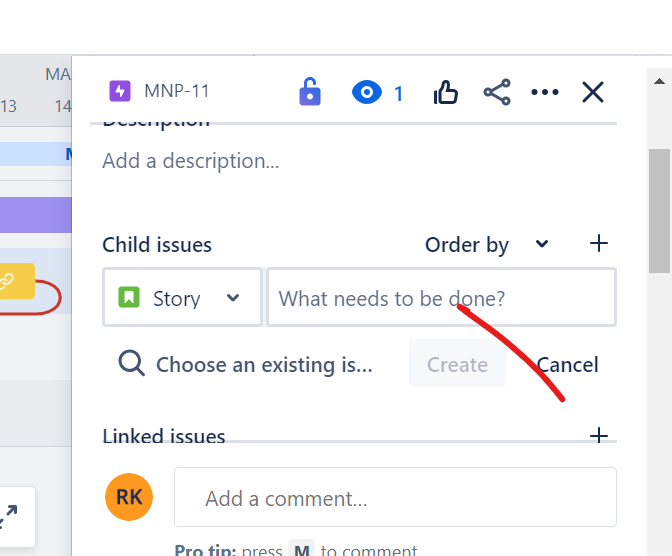Screen dimensions: 672x556
Task: Click the plus next to Child issues
Action: click(599, 243)
